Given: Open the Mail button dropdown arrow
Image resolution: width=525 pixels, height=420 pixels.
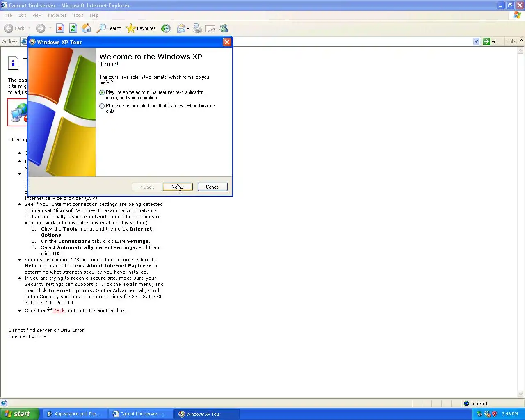Looking at the screenshot, I should pos(188,28).
